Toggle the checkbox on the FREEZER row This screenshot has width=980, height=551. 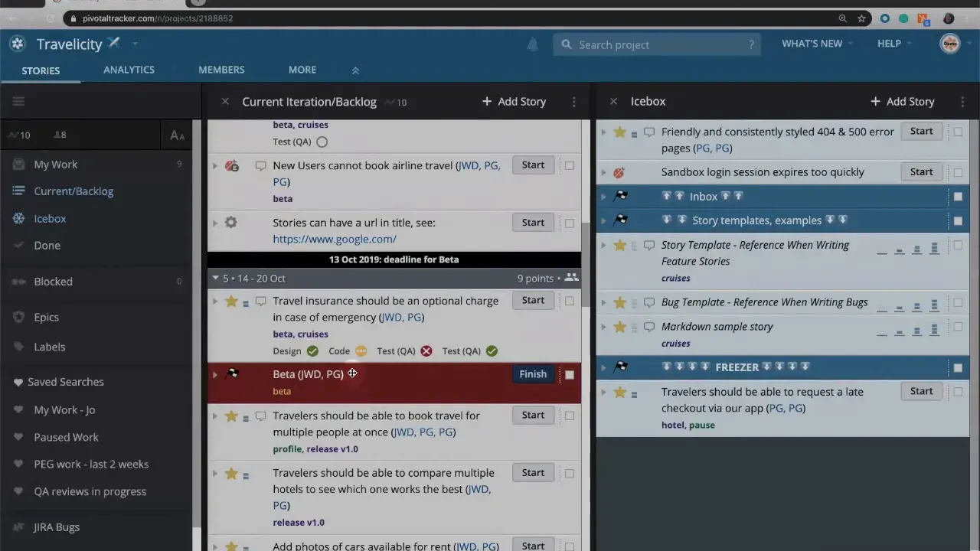click(958, 367)
